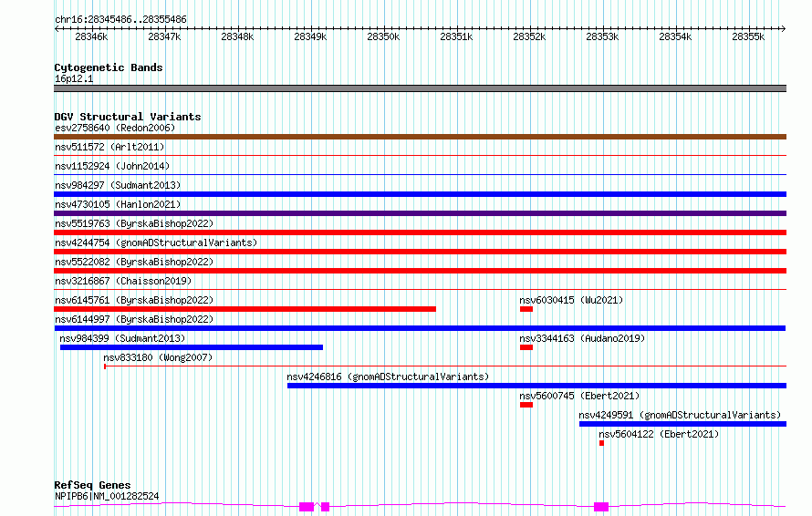Select the nsv511572 (Arlt2011) label
The image size is (812, 516).
click(109, 147)
